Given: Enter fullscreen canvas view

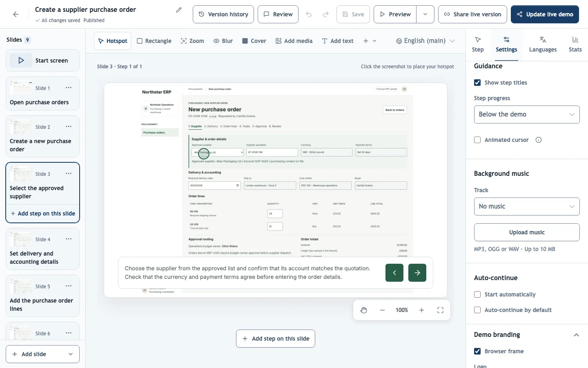Looking at the screenshot, I should click(x=440, y=310).
